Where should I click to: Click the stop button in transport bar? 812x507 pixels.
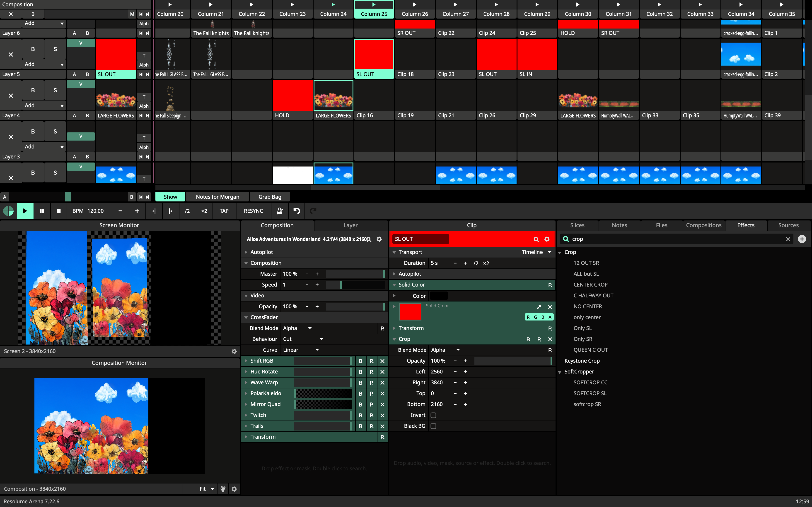coord(59,211)
